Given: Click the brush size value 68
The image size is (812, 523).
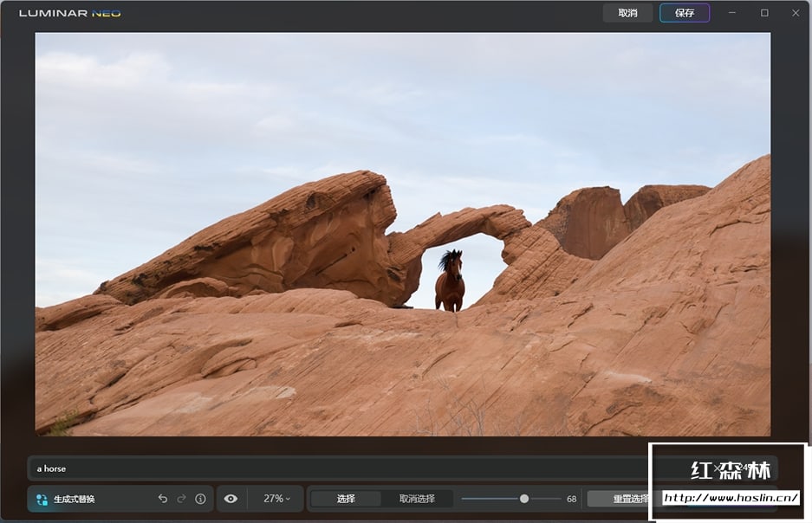Looking at the screenshot, I should [572, 500].
